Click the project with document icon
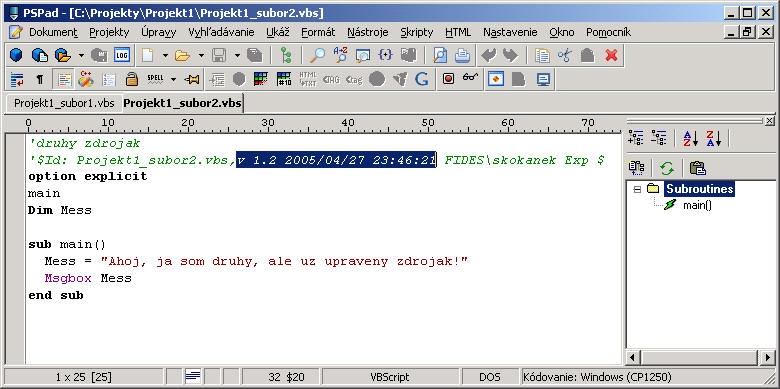This screenshot has width=780, height=389. coord(40,55)
